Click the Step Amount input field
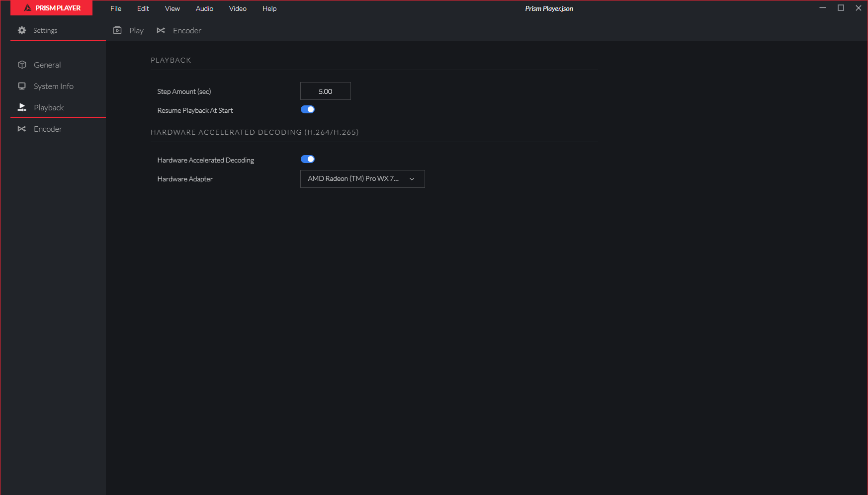Screen dimensions: 868x495 [325, 91]
